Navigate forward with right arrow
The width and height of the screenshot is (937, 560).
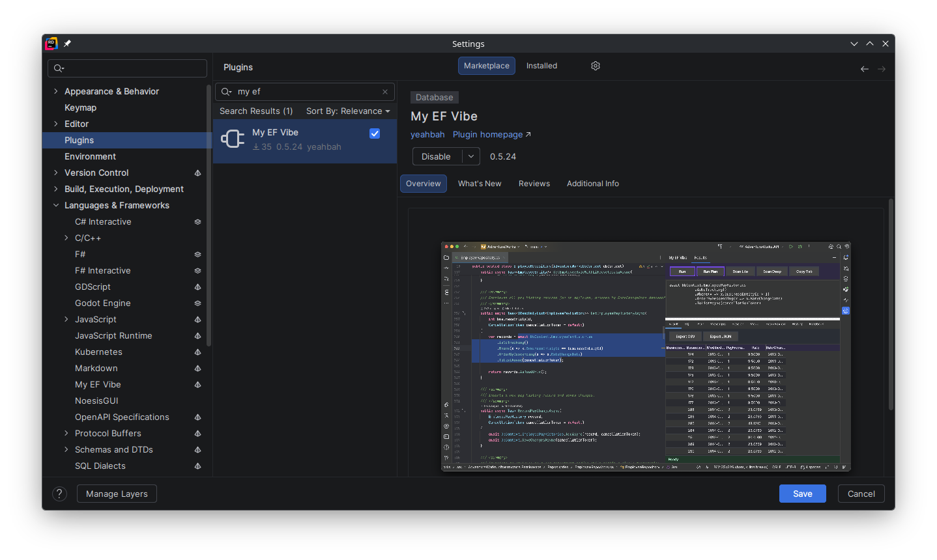point(882,69)
